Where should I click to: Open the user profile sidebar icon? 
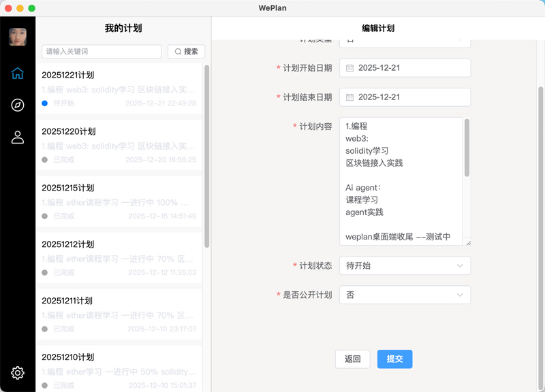coord(18,137)
